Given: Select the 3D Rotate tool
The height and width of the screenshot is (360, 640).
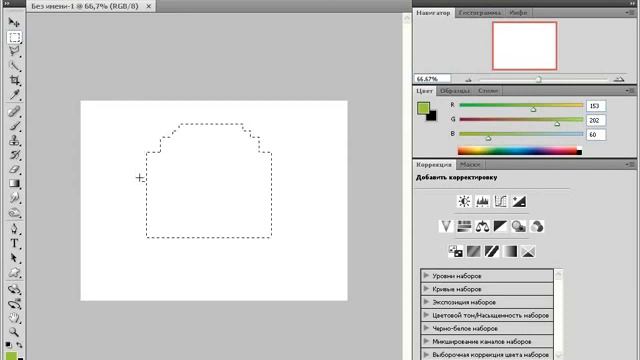Looking at the screenshot, I should coord(14,289).
